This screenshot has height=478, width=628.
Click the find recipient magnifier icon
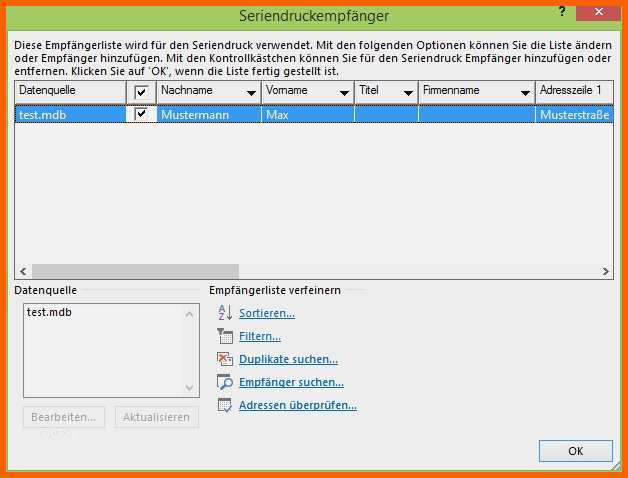coord(225,382)
